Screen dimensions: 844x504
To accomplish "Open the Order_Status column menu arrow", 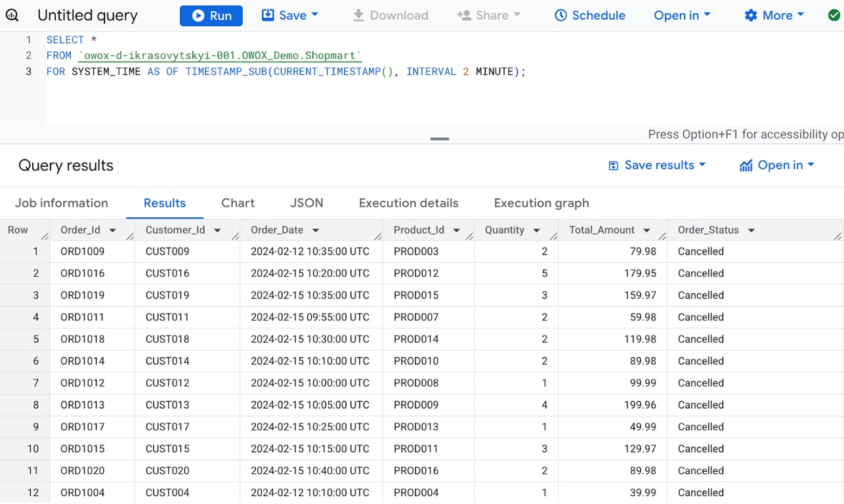I will [x=751, y=230].
